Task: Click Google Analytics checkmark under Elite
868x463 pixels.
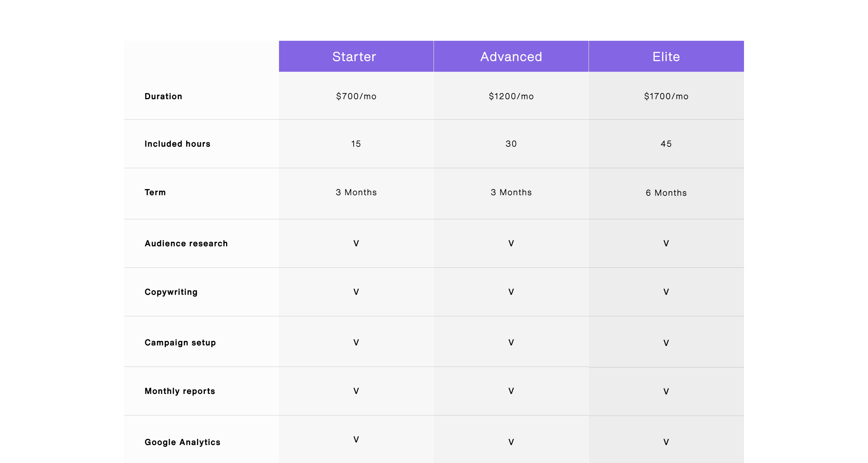Action: tap(666, 442)
